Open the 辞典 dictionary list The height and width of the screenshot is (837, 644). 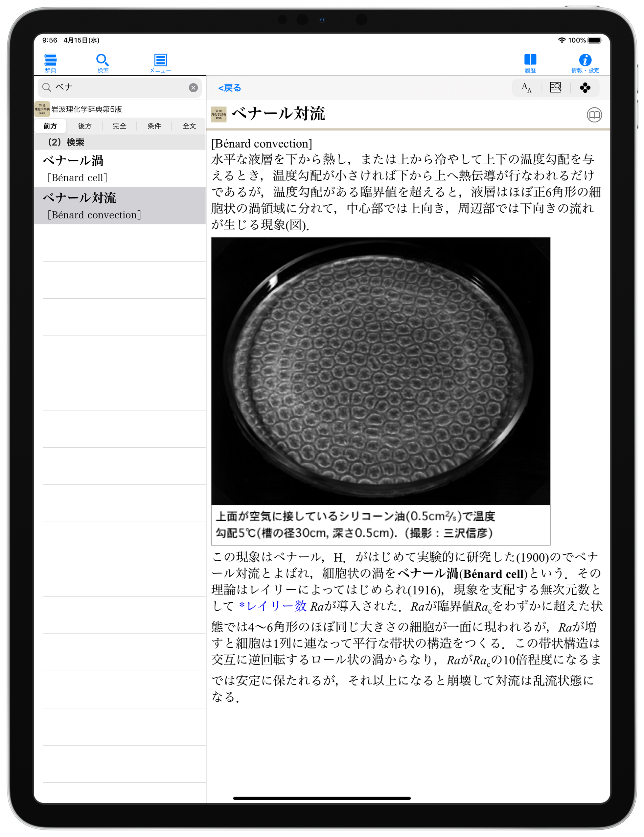click(50, 62)
